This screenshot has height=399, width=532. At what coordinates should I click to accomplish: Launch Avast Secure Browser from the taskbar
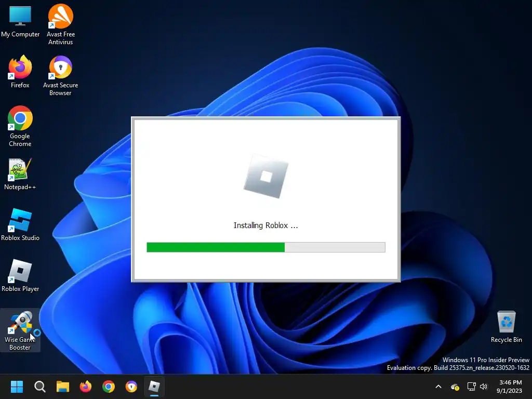click(131, 387)
